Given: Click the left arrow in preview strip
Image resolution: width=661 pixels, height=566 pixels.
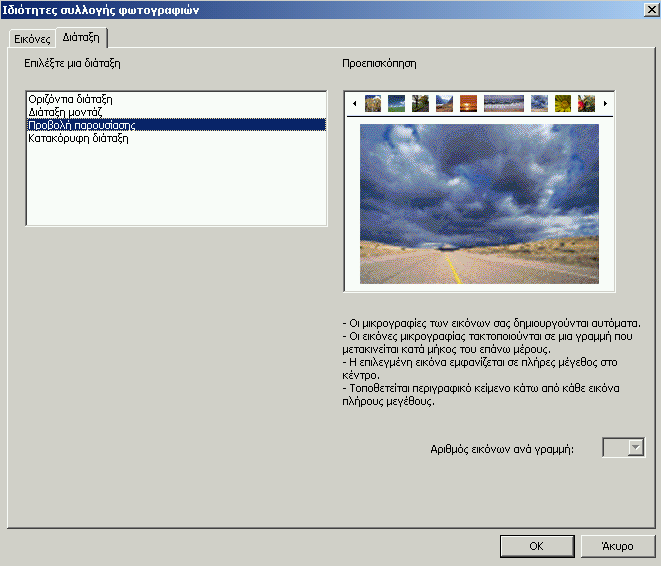Looking at the screenshot, I should tap(355, 103).
